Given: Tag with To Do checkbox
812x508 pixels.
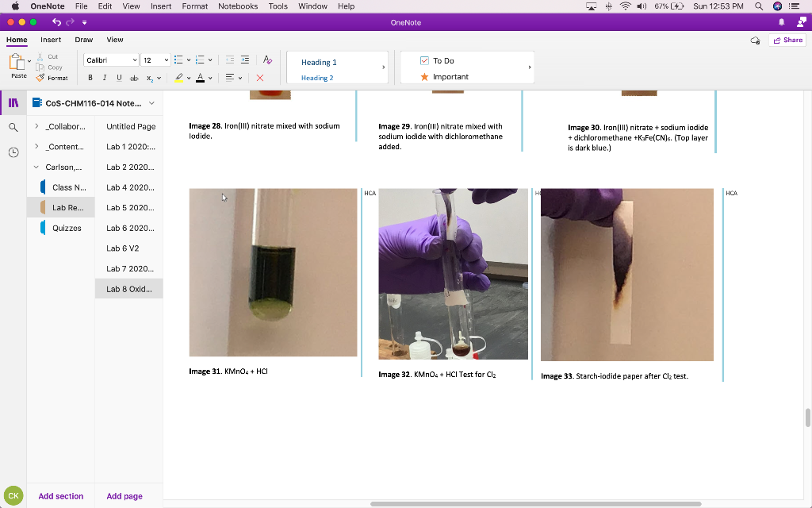Looking at the screenshot, I should [438, 60].
